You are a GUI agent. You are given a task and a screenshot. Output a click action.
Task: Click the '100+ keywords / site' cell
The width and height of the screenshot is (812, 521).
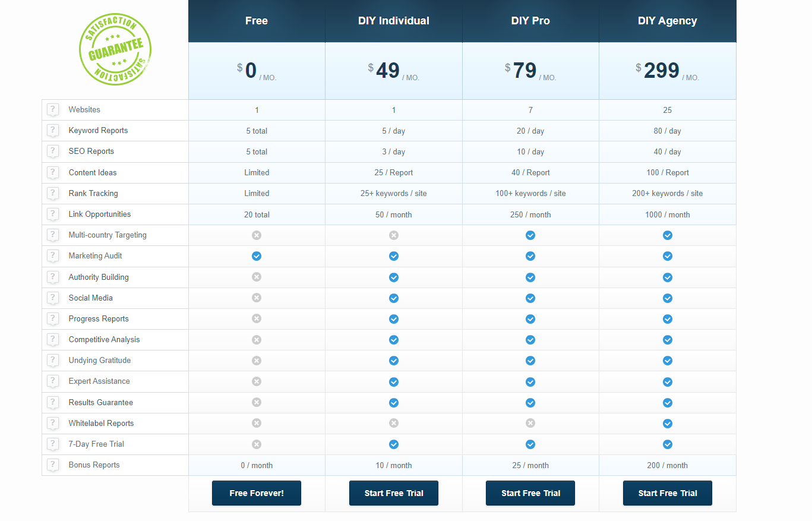530,194
